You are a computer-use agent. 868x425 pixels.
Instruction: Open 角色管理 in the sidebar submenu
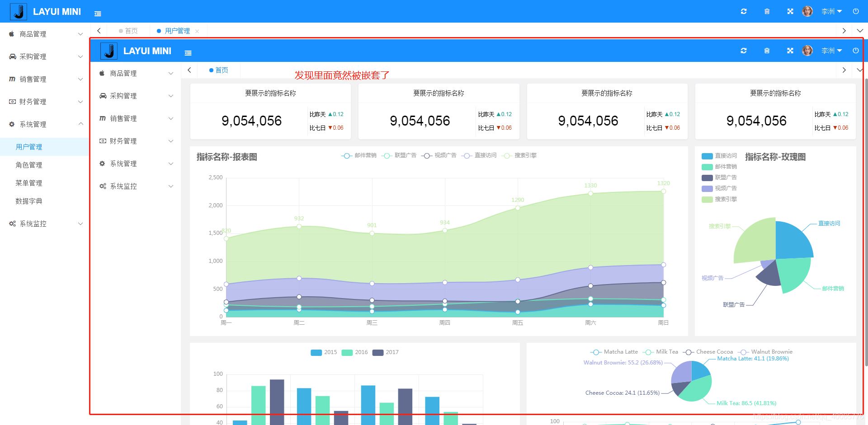tap(29, 165)
